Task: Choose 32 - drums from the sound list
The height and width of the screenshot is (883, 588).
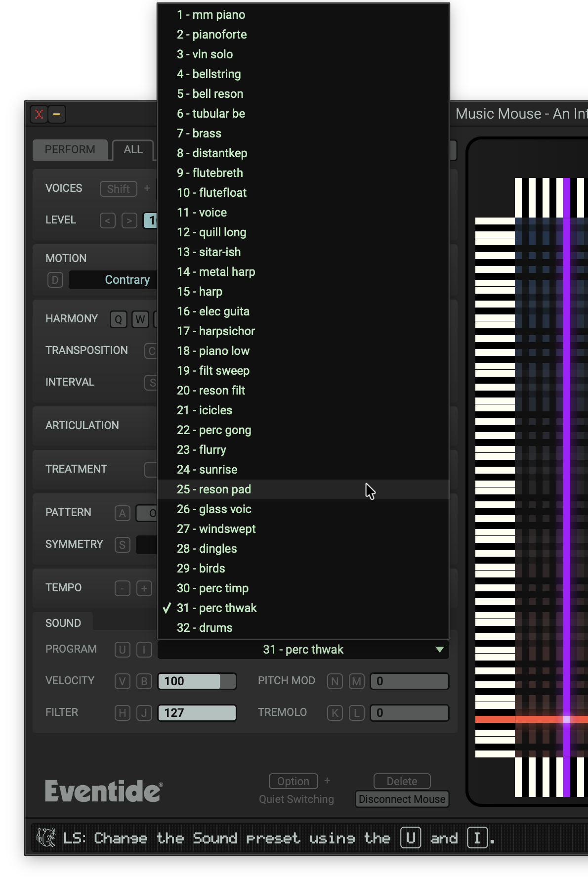Action: coord(205,628)
